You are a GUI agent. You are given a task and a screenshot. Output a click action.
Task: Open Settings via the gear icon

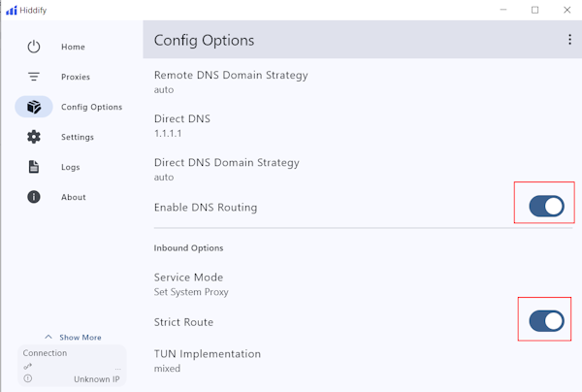34,137
